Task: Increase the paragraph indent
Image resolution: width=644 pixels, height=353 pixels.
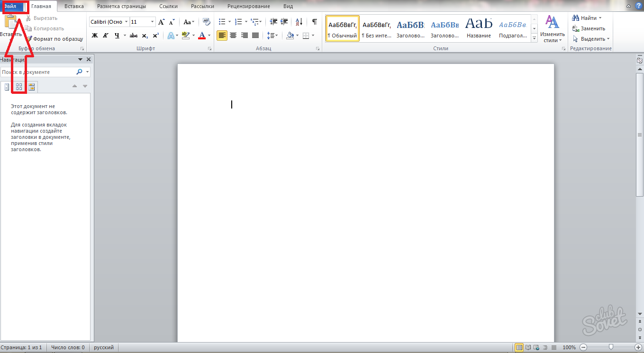Action: pyautogui.click(x=284, y=22)
